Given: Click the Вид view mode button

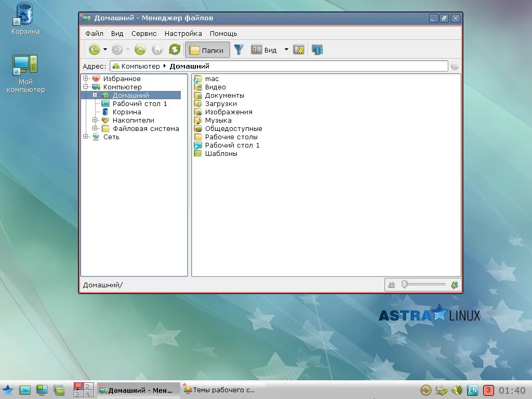Looking at the screenshot, I should point(264,50).
